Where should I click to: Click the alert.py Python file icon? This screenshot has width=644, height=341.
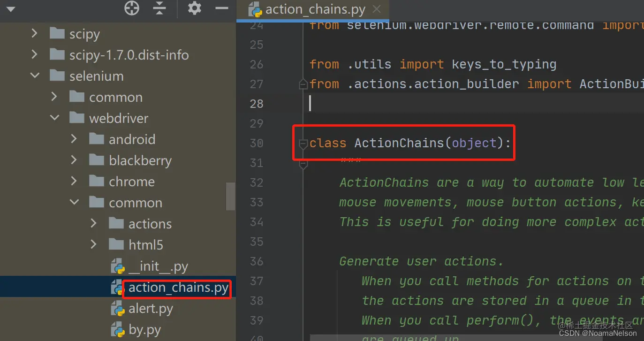[117, 309]
